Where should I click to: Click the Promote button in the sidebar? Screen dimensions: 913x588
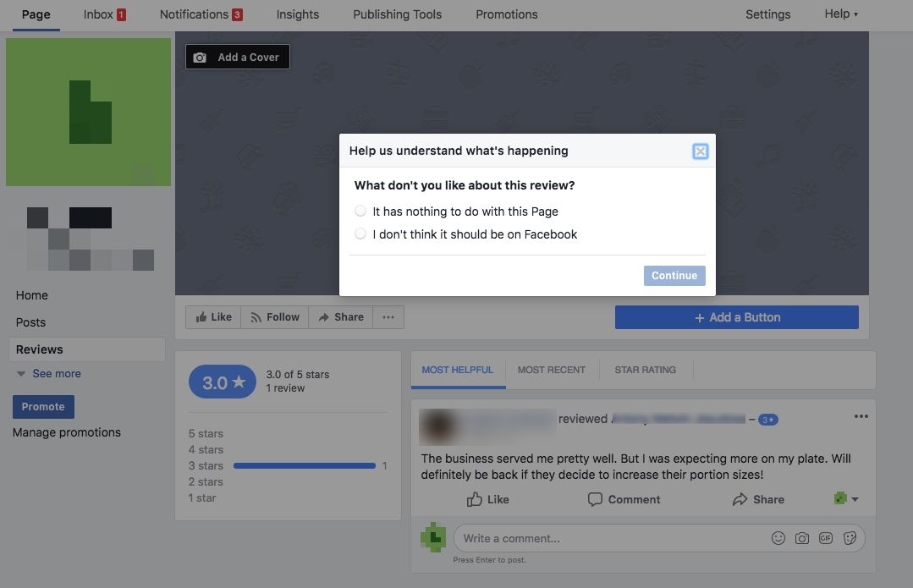43,406
